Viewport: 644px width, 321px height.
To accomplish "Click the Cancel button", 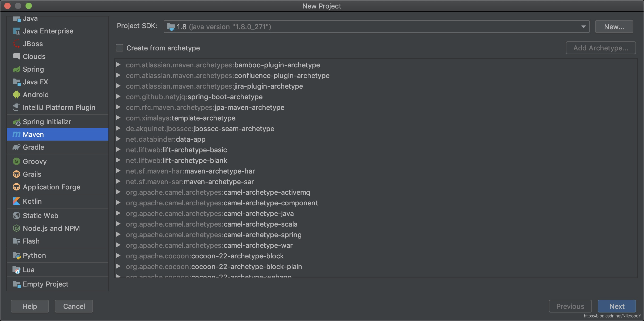I will (74, 306).
